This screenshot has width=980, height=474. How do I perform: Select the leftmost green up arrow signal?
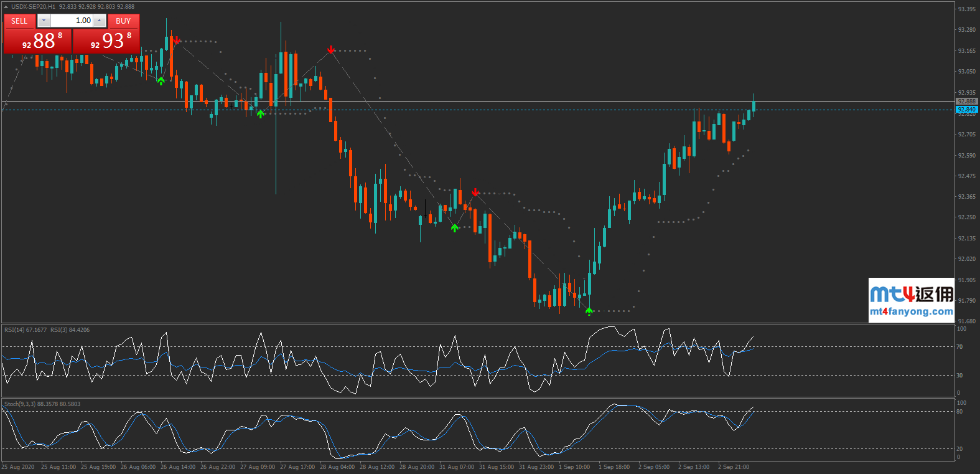pyautogui.click(x=161, y=81)
